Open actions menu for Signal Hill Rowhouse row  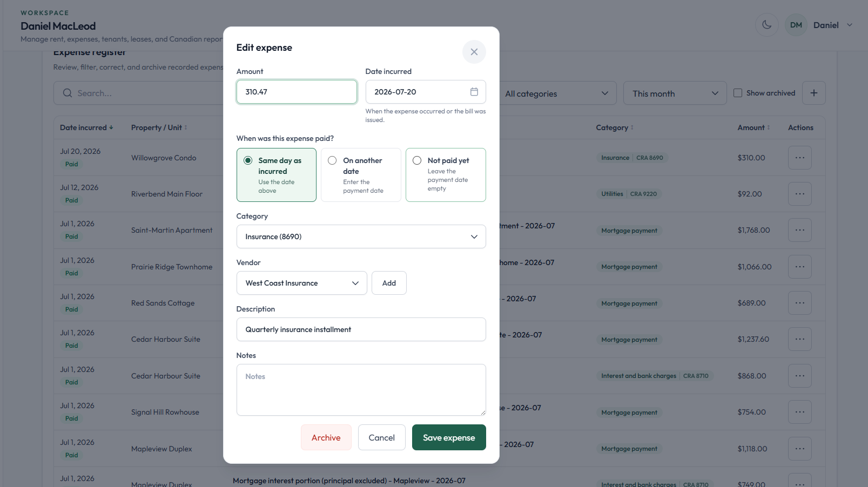click(799, 412)
